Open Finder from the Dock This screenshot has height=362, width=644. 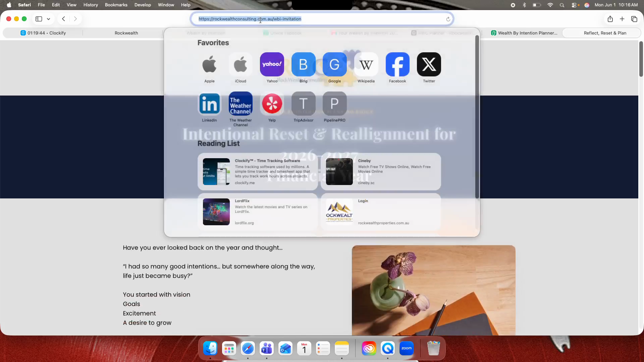tap(210, 349)
